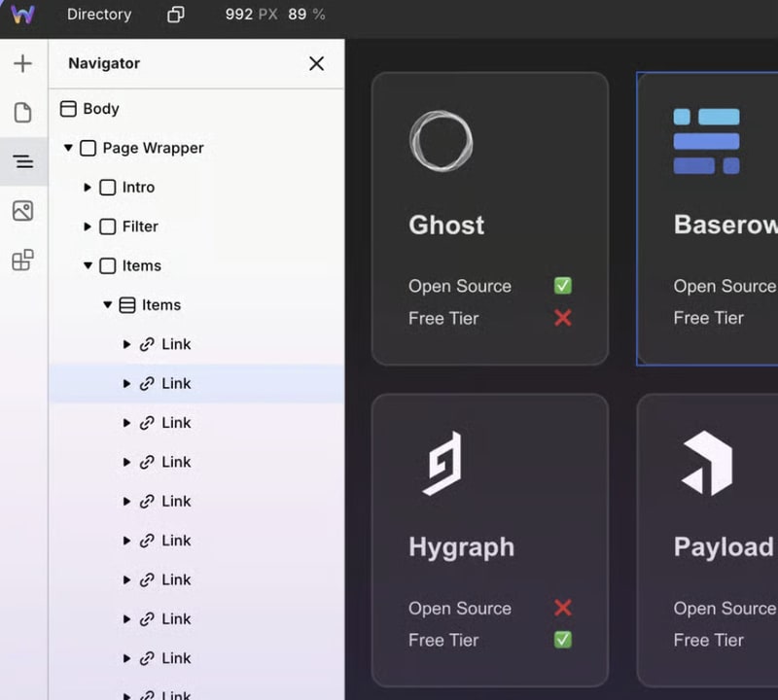Open the Assets image panel icon
The width and height of the screenshot is (778, 700).
[x=22, y=211]
